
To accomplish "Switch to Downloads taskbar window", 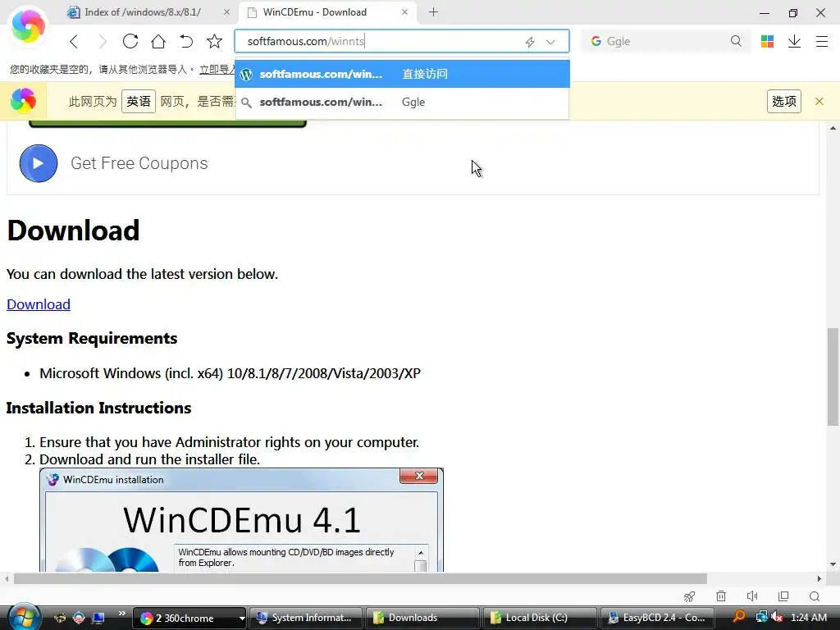I will (422, 618).
